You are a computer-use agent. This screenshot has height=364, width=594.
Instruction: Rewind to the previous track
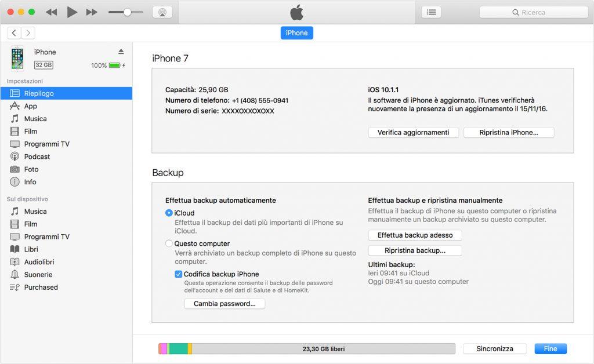tap(51, 12)
